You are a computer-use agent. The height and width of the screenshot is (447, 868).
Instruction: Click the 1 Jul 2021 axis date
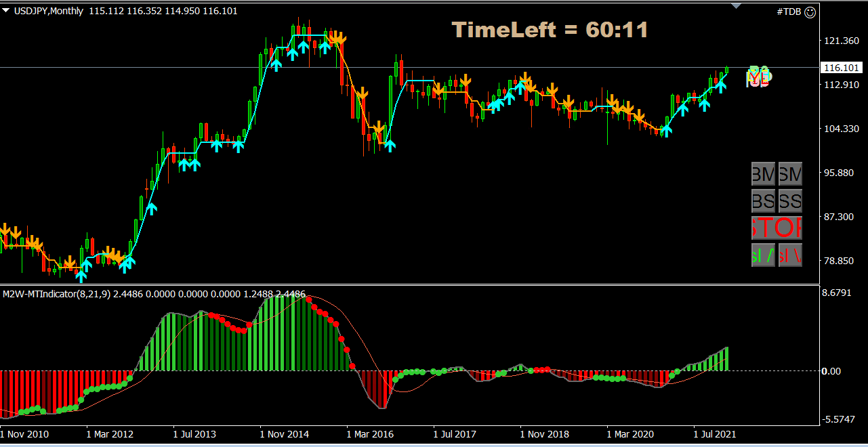pos(714,434)
